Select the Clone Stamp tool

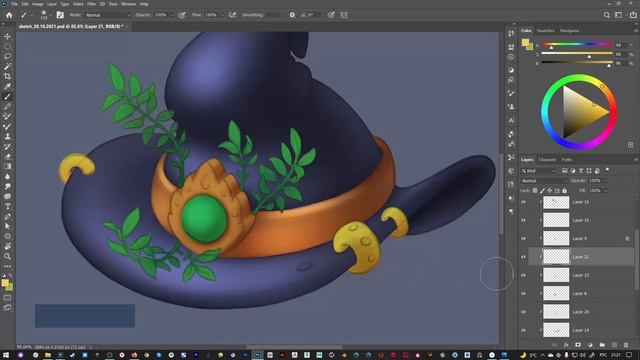point(7,136)
